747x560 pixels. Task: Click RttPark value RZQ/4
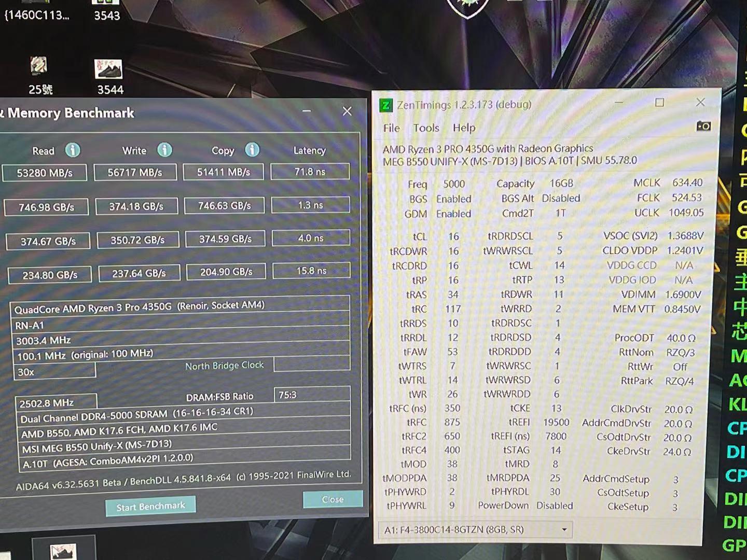[680, 381]
